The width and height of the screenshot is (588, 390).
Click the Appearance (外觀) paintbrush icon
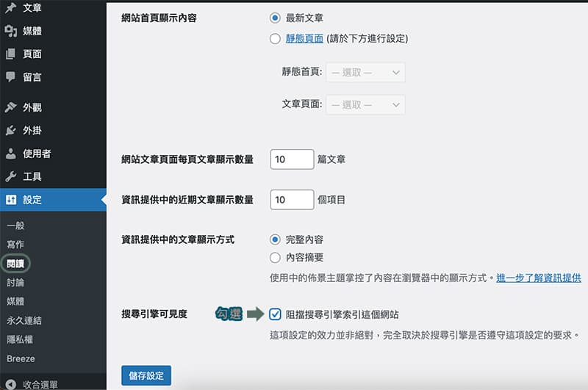10,107
